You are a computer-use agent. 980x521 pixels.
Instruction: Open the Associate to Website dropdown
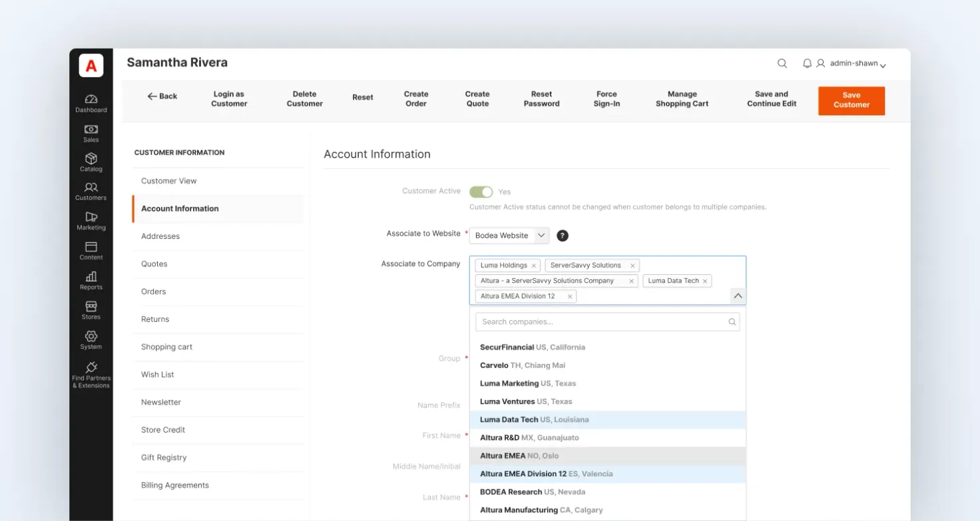(x=509, y=236)
